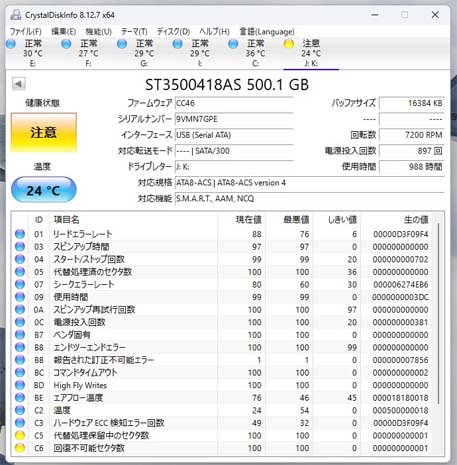Click the 項目名 column header

(x=133, y=220)
